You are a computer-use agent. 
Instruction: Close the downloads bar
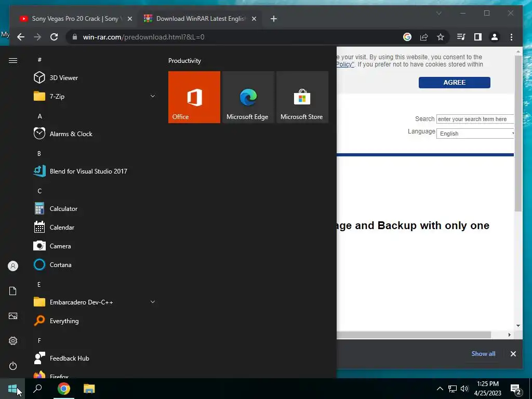513,354
